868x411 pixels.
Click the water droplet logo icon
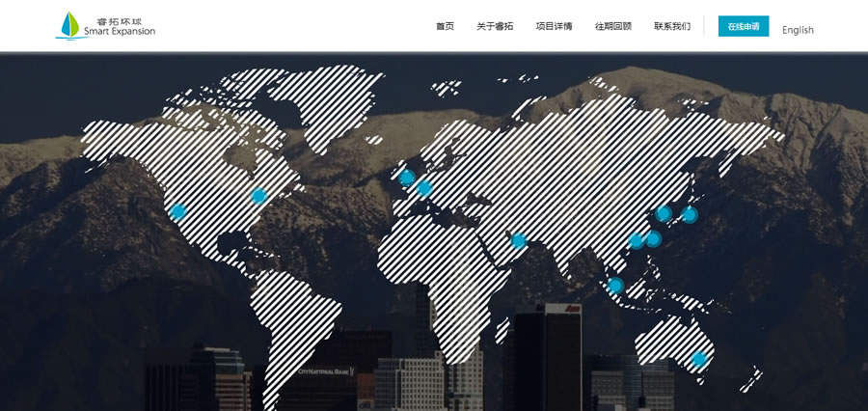68,25
